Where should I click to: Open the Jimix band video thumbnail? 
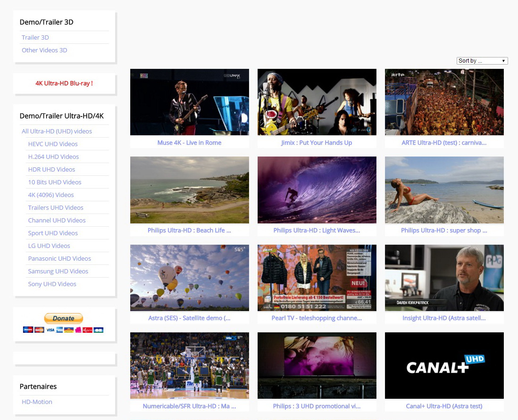click(x=317, y=102)
